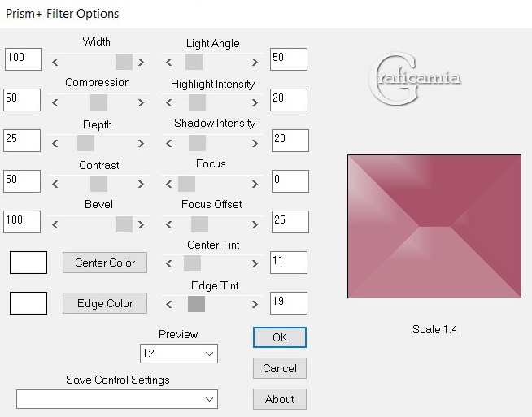Open the About dialog
This screenshot has width=532, height=417.
click(280, 399)
